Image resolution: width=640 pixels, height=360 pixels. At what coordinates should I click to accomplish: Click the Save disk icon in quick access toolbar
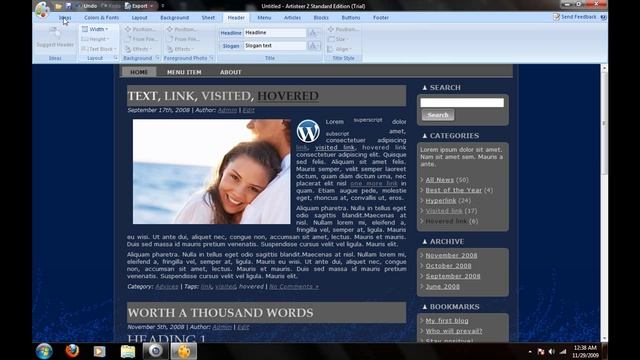tap(68, 6)
